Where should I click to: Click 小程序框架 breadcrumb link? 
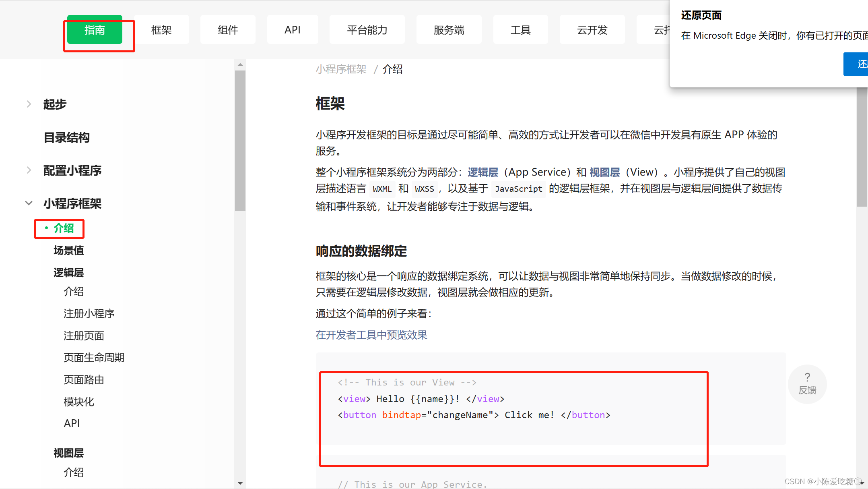click(x=341, y=69)
